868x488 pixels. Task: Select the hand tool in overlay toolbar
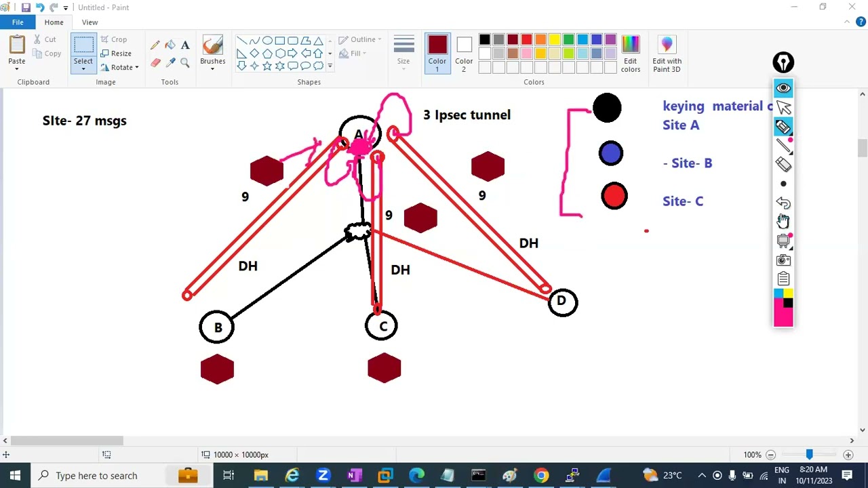pos(783,222)
